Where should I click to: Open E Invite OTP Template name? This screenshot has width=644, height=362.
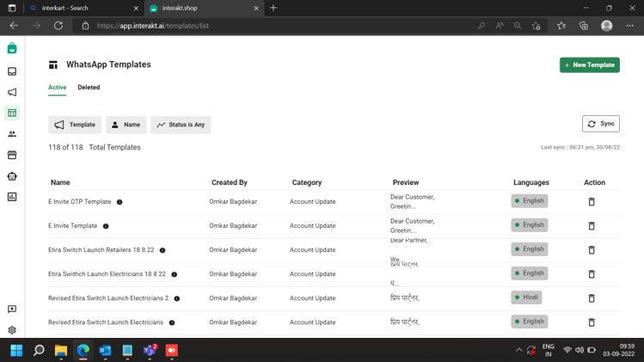click(x=80, y=202)
